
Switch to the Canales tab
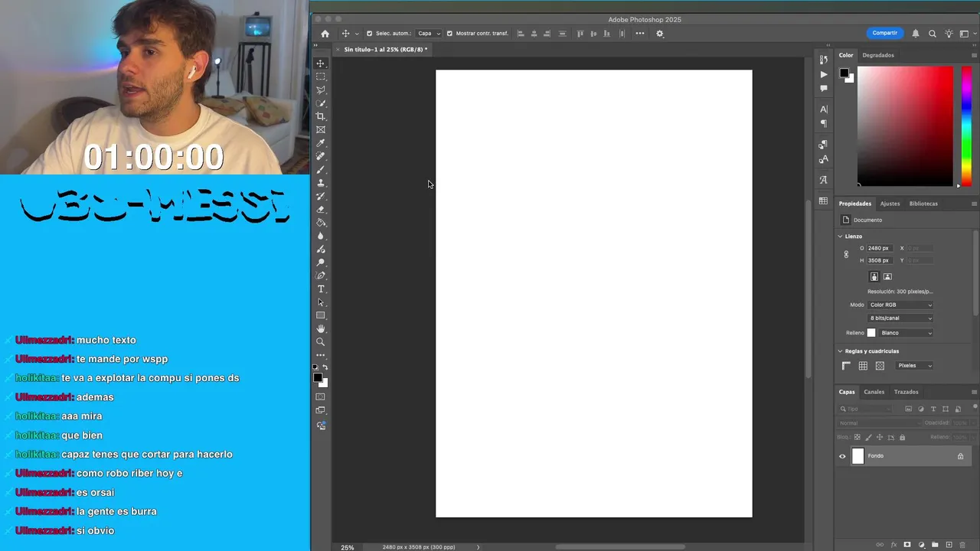coord(874,392)
